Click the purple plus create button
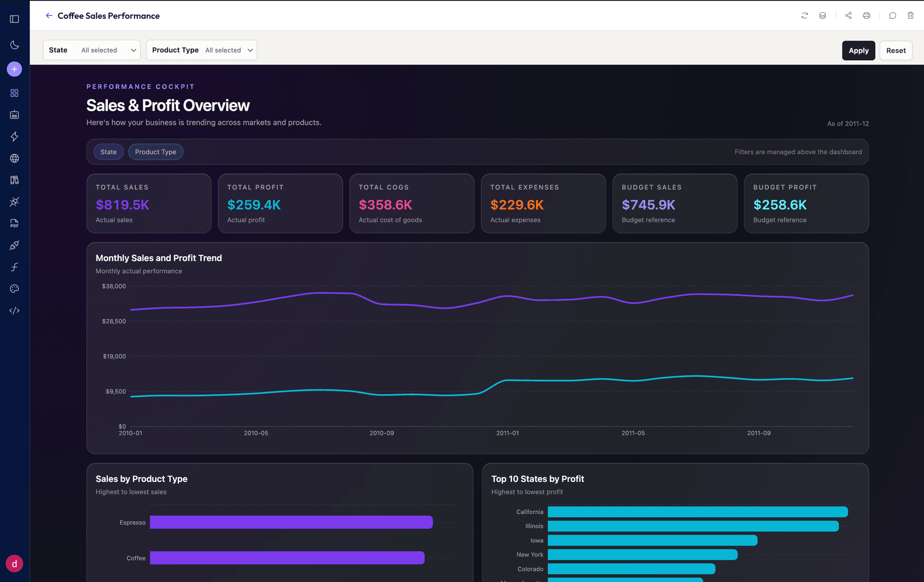 pos(14,69)
